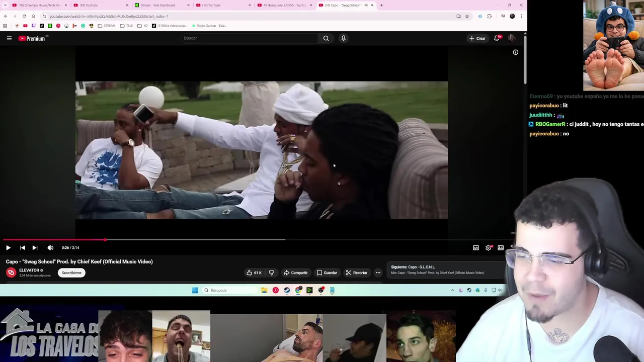
Task: Click the Crear create button
Action: (477, 38)
